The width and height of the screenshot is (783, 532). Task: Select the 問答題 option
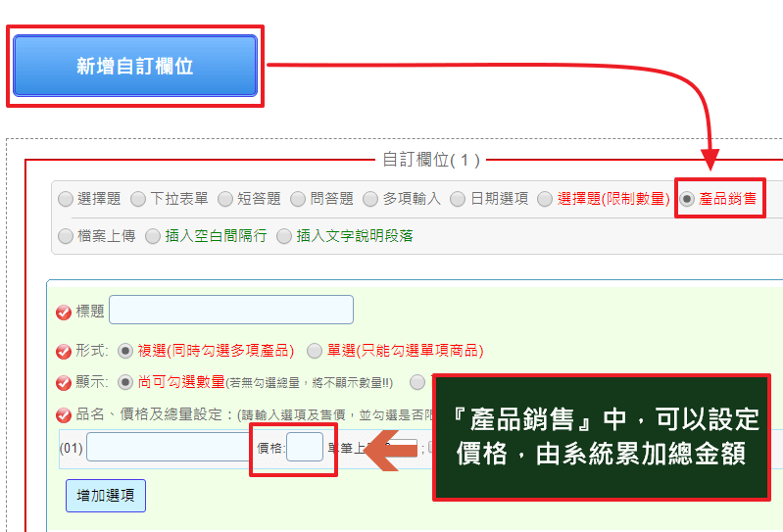click(298, 199)
